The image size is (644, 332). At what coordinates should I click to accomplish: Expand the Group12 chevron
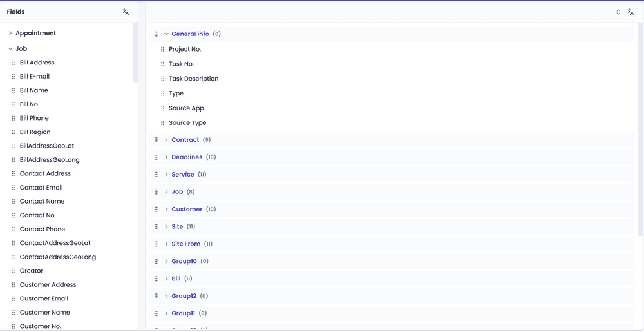pos(166,297)
